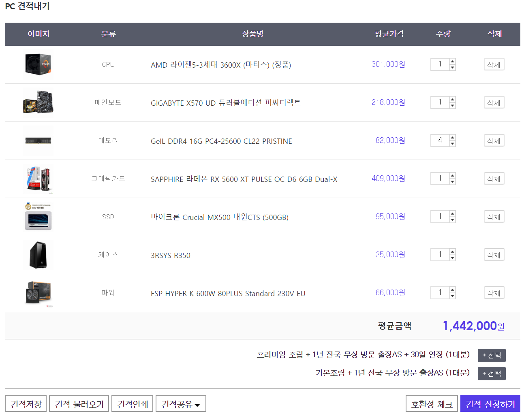Click the 95,000원 SSD price
524x420 pixels.
pyautogui.click(x=390, y=217)
